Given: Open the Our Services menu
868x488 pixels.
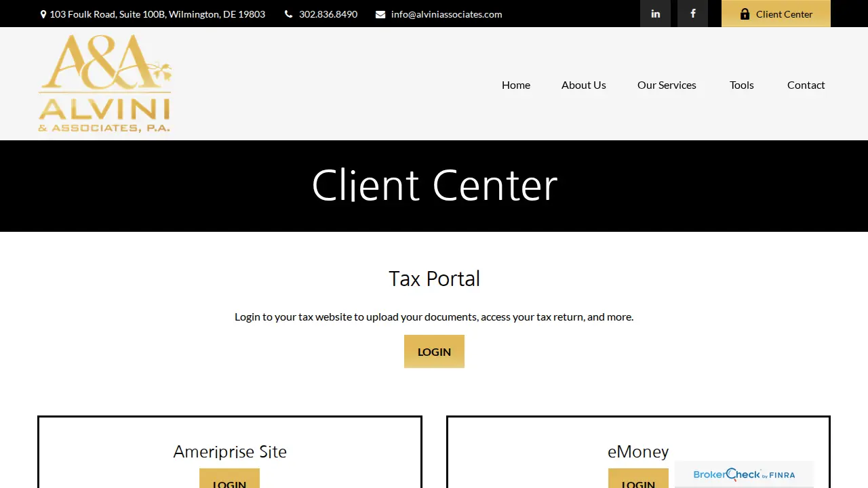Looking at the screenshot, I should (667, 85).
